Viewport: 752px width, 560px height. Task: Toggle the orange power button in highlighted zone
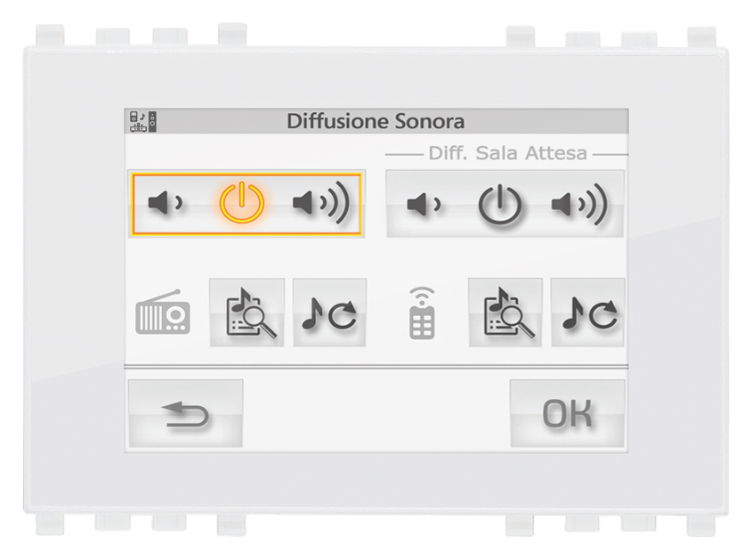(x=242, y=202)
